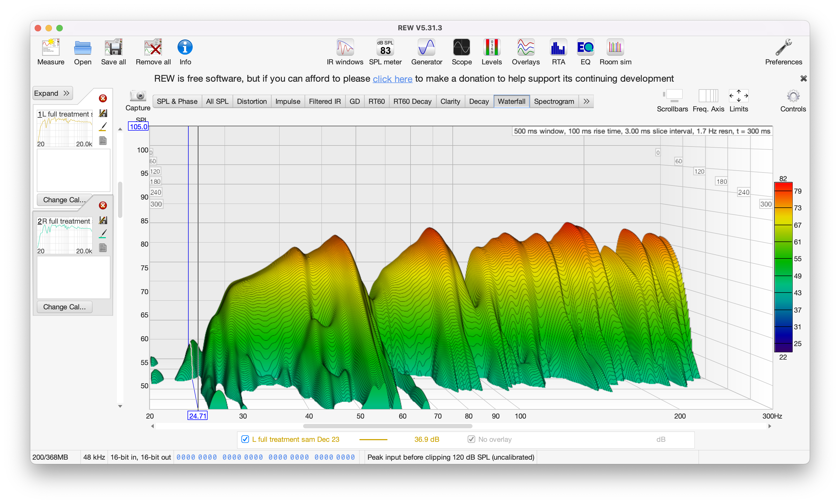Open the RTA analyzer
Screen dimensions: 840x504
point(558,52)
